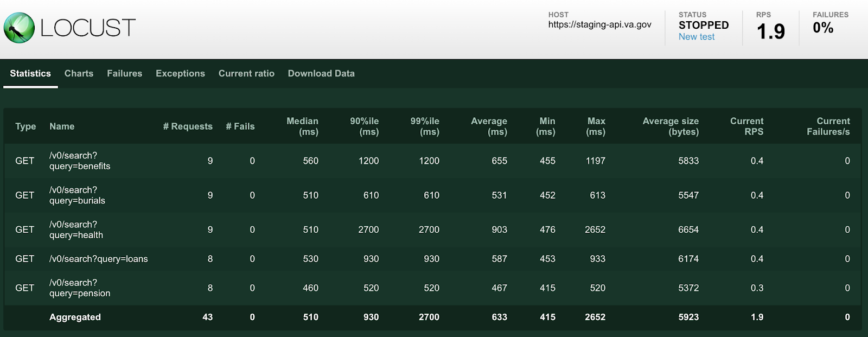Sort by Current RPS column header
This screenshot has height=337, width=868.
point(746,126)
